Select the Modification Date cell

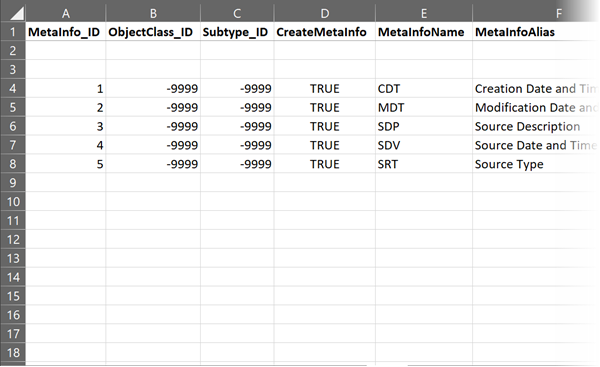(x=536, y=107)
